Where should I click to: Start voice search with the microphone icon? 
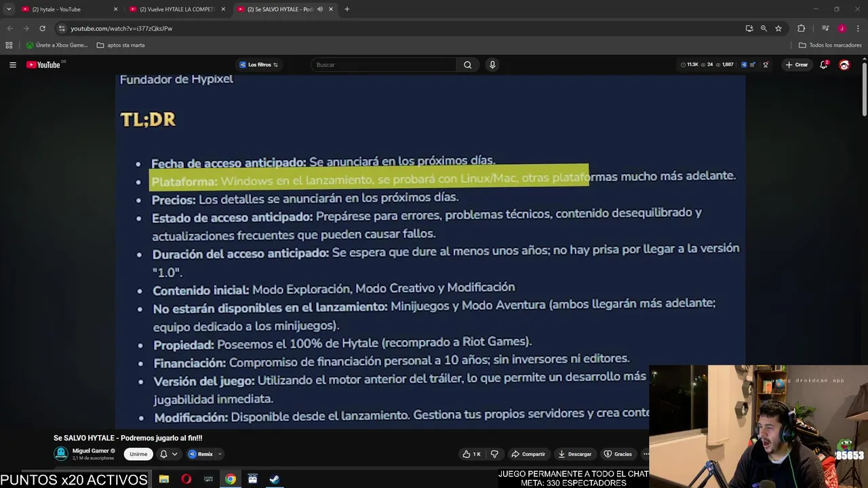pos(492,64)
